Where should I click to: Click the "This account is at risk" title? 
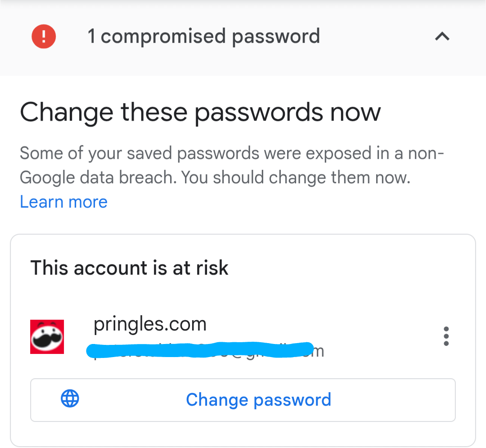point(130,268)
